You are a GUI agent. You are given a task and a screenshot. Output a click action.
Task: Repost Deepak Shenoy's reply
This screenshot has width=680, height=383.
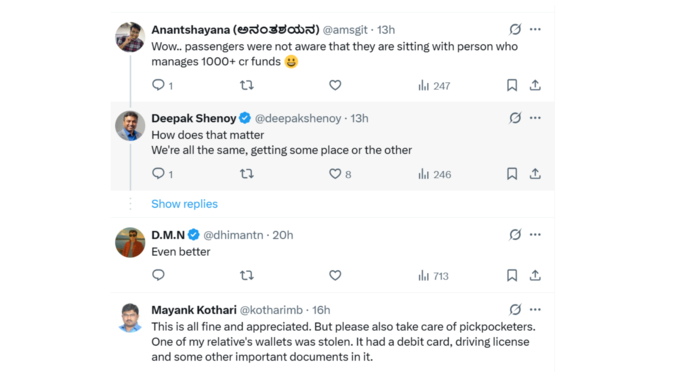pos(247,174)
